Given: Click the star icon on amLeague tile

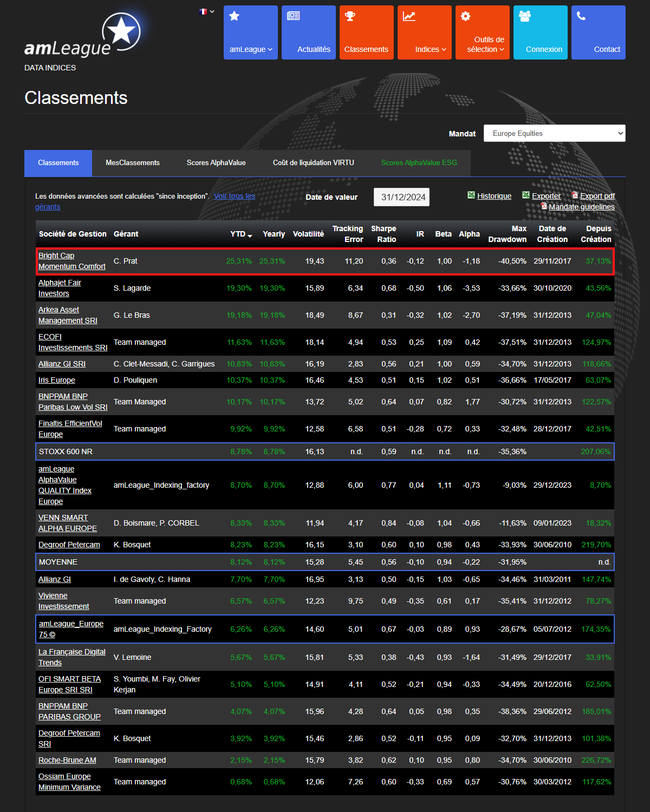Looking at the screenshot, I should [x=234, y=16].
